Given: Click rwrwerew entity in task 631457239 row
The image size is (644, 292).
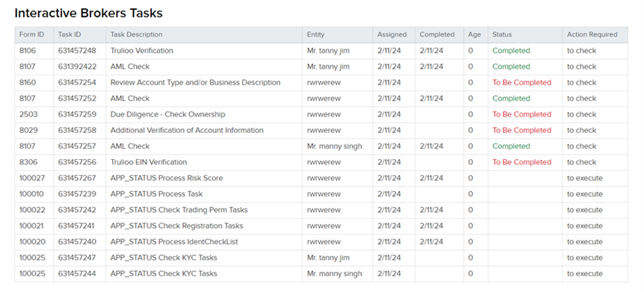Looking at the screenshot, I should pyautogui.click(x=323, y=194).
